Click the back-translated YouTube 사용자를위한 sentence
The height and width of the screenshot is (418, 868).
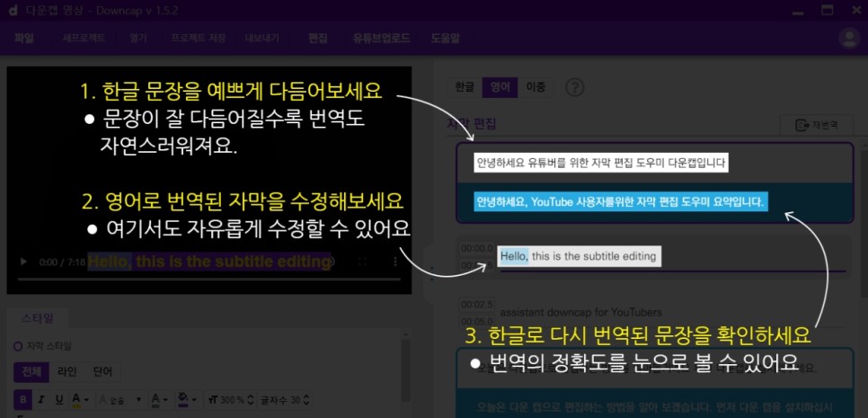(x=621, y=201)
